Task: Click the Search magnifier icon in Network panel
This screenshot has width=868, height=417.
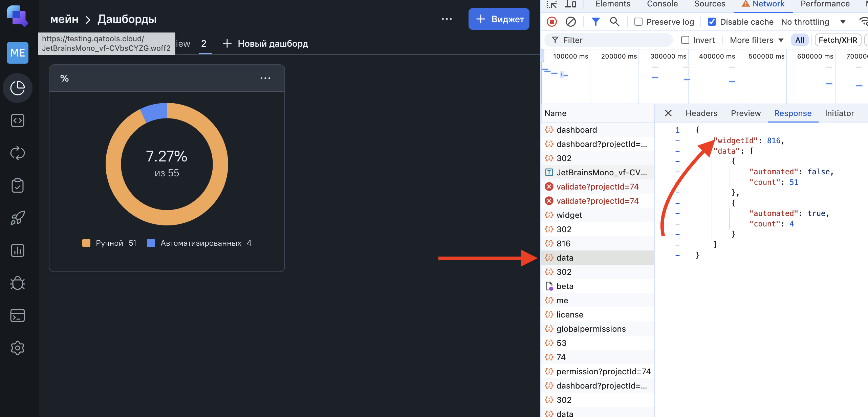Action: [x=614, y=22]
